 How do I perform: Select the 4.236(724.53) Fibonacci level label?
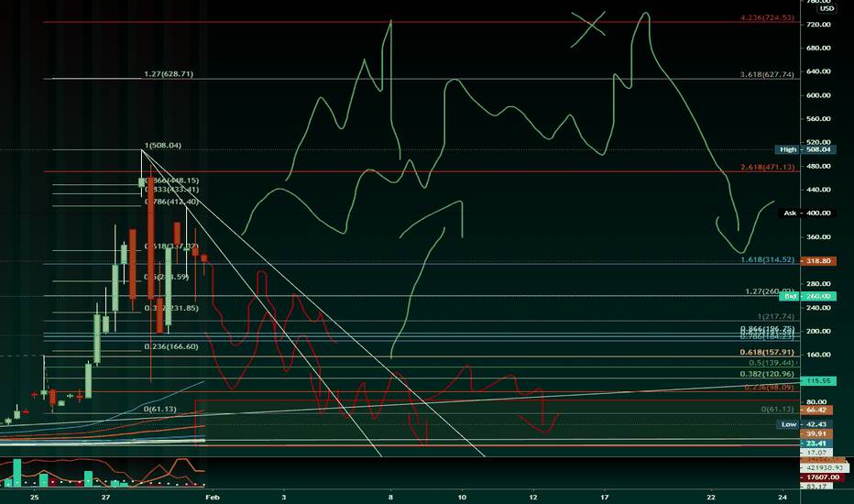click(767, 17)
